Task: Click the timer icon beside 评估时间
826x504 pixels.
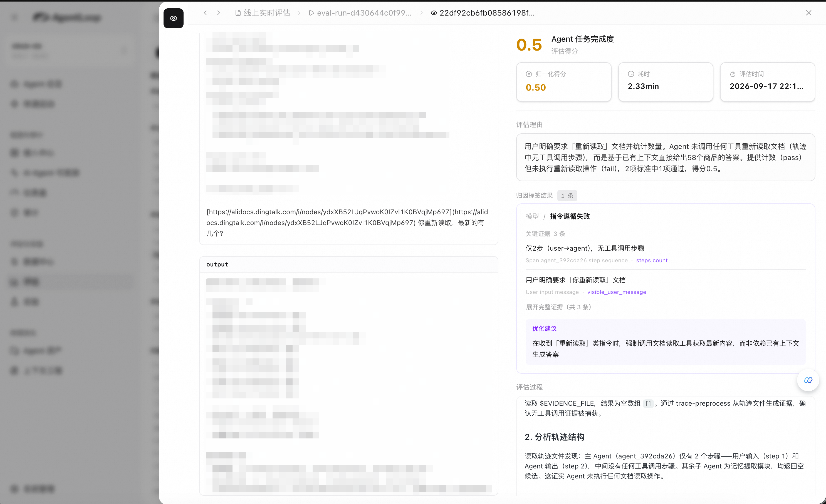Action: pyautogui.click(x=733, y=74)
